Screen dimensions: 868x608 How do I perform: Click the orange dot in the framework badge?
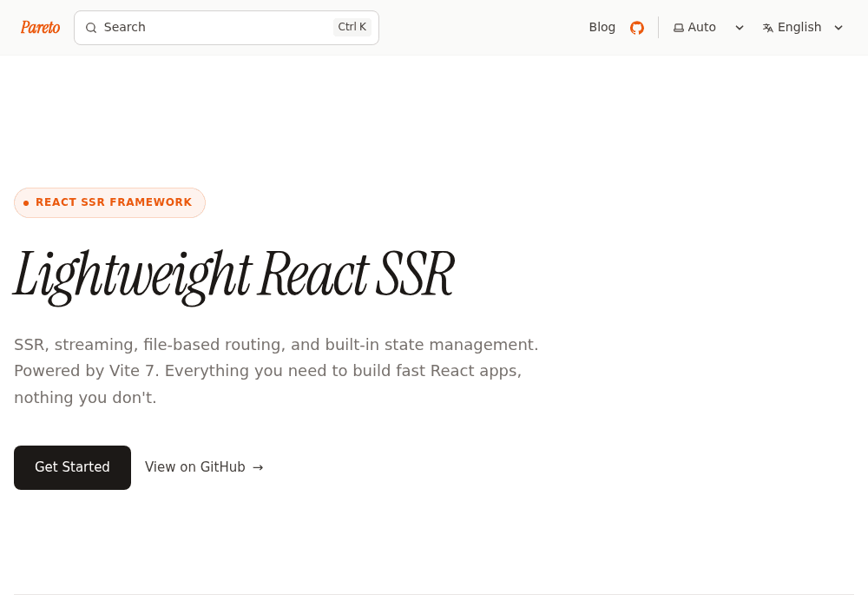coord(26,203)
